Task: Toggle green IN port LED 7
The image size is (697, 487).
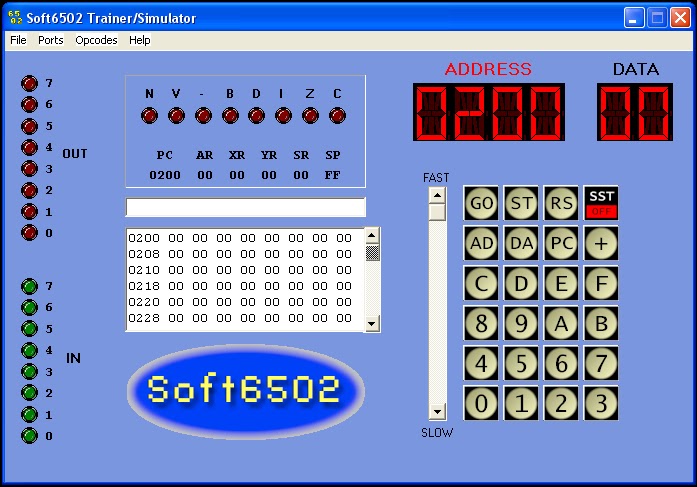Action: [x=29, y=286]
